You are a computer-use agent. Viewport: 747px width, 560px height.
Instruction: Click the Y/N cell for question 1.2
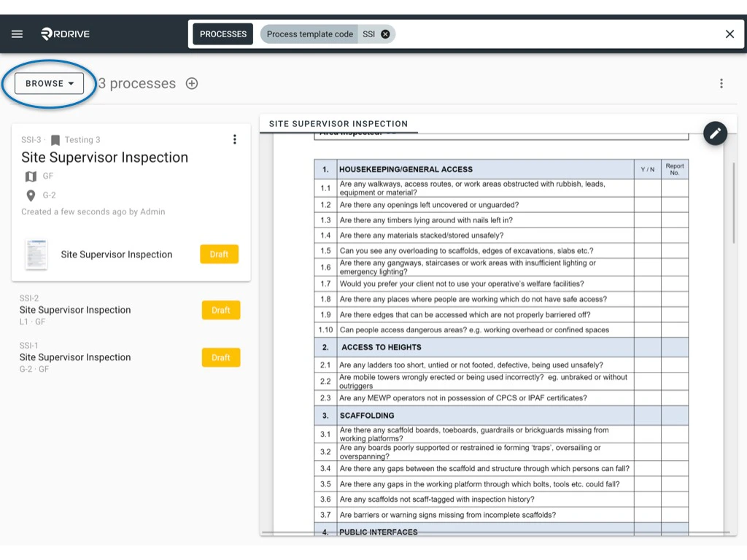[648, 205]
